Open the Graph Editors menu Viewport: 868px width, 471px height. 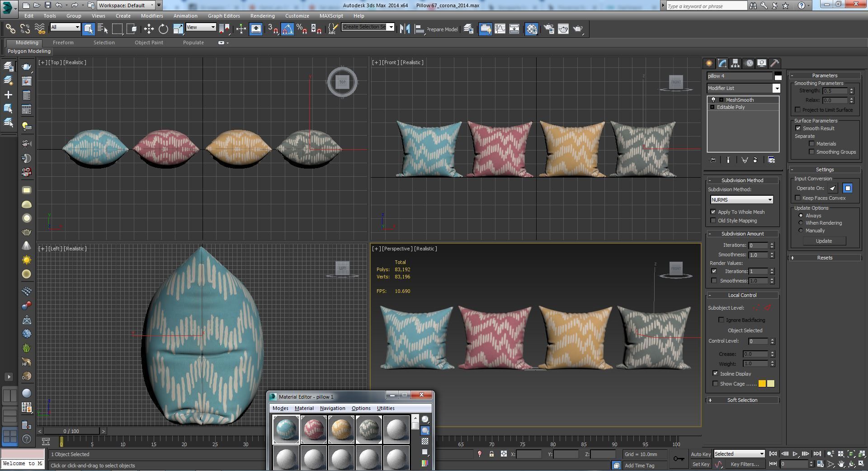(224, 16)
